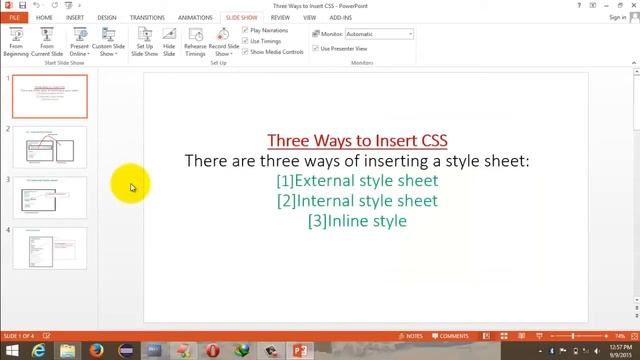Screen dimensions: 640x360
Task: Open Custom Slide Show menu
Action: 109,42
